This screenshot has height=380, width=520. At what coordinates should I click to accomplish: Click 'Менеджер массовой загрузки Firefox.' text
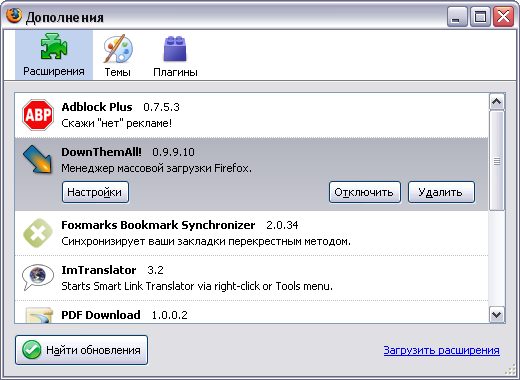click(156, 168)
